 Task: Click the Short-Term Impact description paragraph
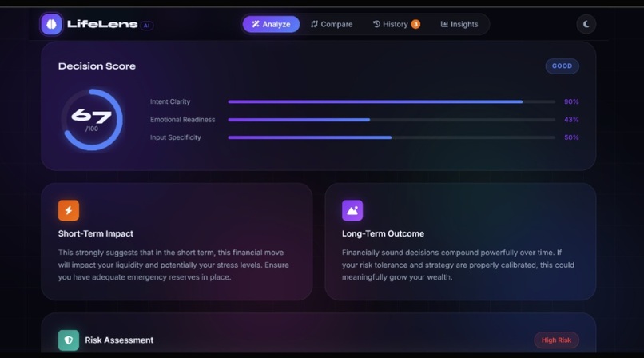[173, 265]
